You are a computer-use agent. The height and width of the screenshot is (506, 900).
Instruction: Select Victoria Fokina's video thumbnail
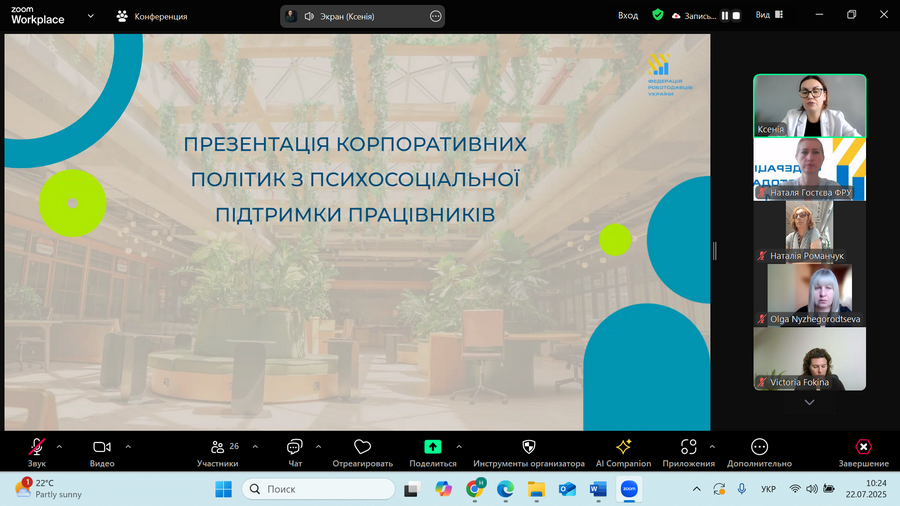809,359
